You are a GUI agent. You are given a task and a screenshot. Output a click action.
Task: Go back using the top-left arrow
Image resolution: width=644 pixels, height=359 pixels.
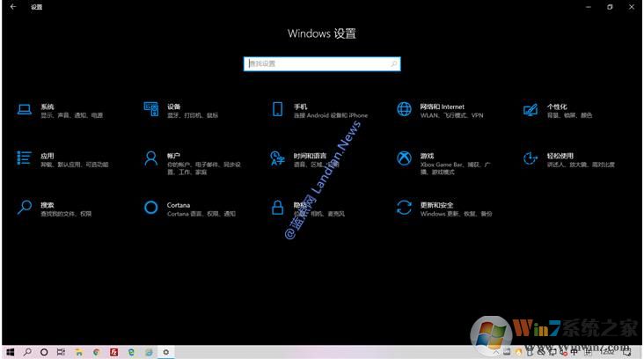pyautogui.click(x=12, y=7)
